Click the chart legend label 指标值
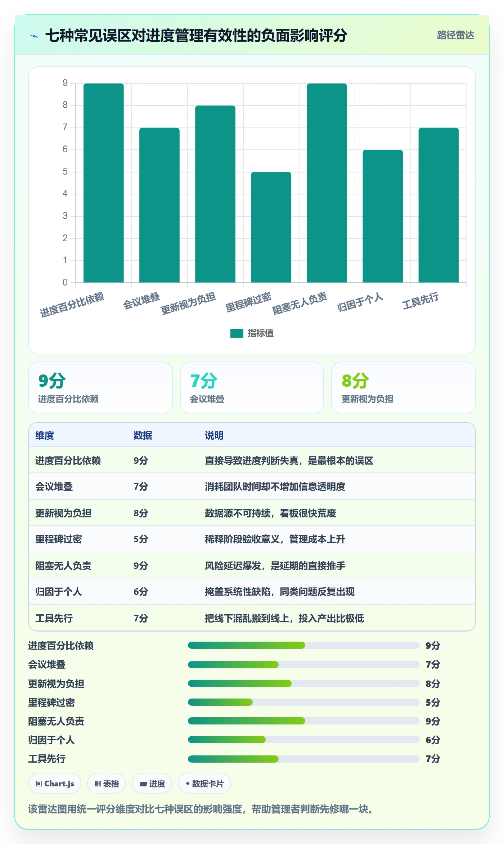This screenshot has width=504, height=844. [261, 333]
